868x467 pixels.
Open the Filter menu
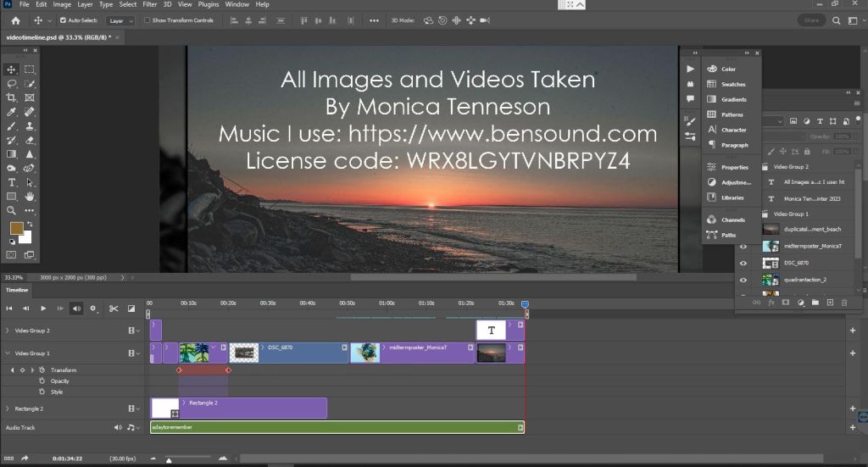click(149, 4)
